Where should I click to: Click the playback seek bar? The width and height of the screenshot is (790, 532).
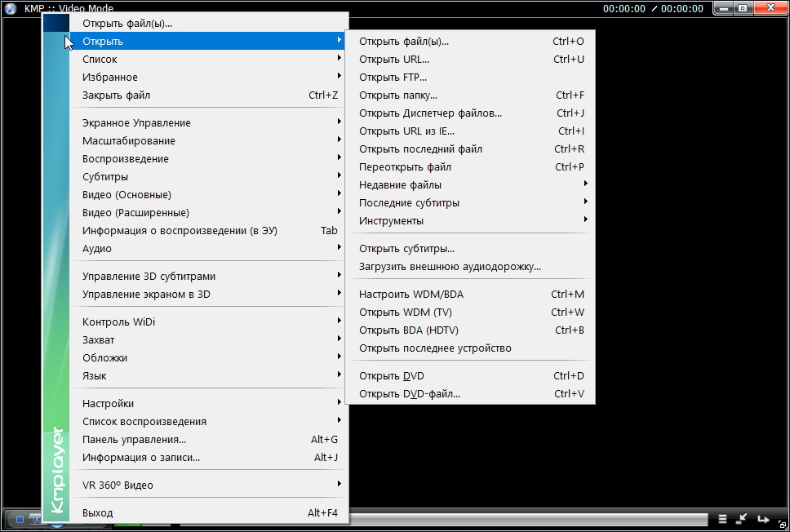pos(530,519)
